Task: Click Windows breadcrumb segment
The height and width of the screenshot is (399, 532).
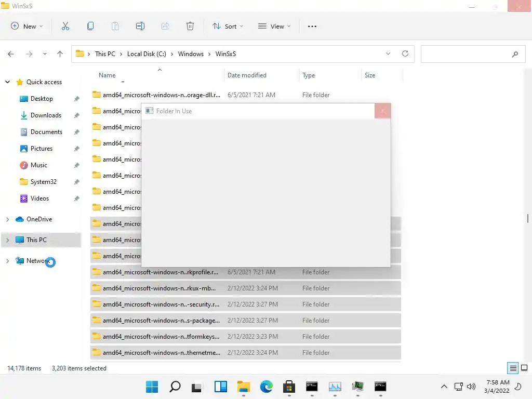Action: point(191,54)
